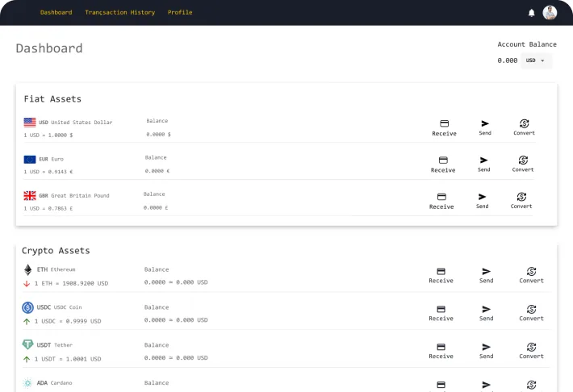Click the '1 USD = 0.9143 €' rate text
Screen dimensions: 573x392
pyautogui.click(x=48, y=172)
